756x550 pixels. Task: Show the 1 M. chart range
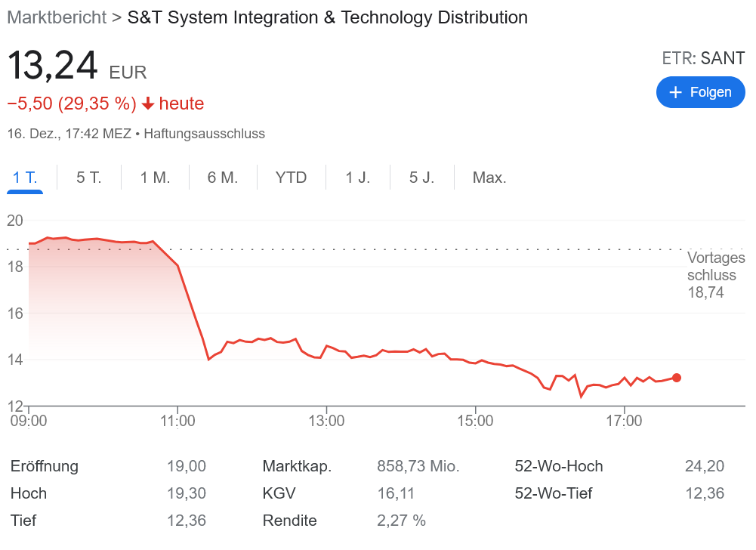coord(155,178)
